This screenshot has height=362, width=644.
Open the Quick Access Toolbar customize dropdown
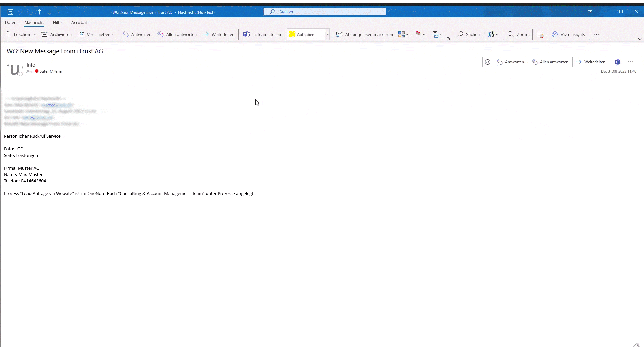tap(59, 12)
